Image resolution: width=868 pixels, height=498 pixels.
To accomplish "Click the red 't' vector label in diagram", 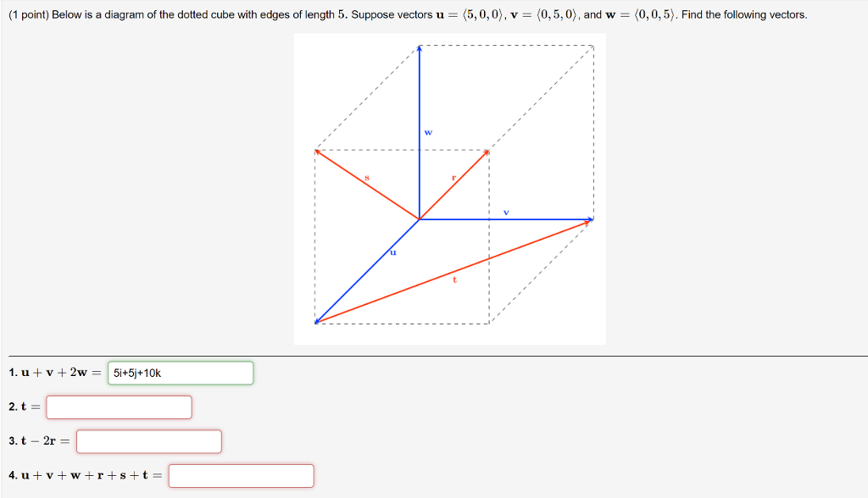I will [454, 279].
